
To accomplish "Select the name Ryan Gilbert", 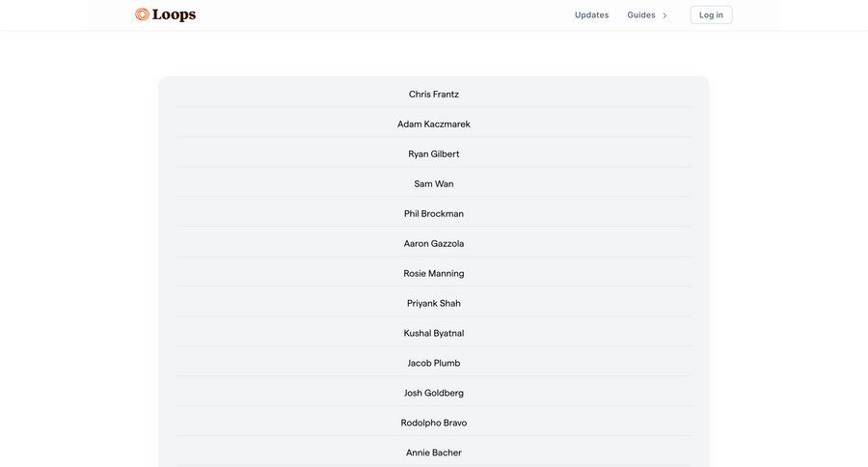I will (x=433, y=154).
